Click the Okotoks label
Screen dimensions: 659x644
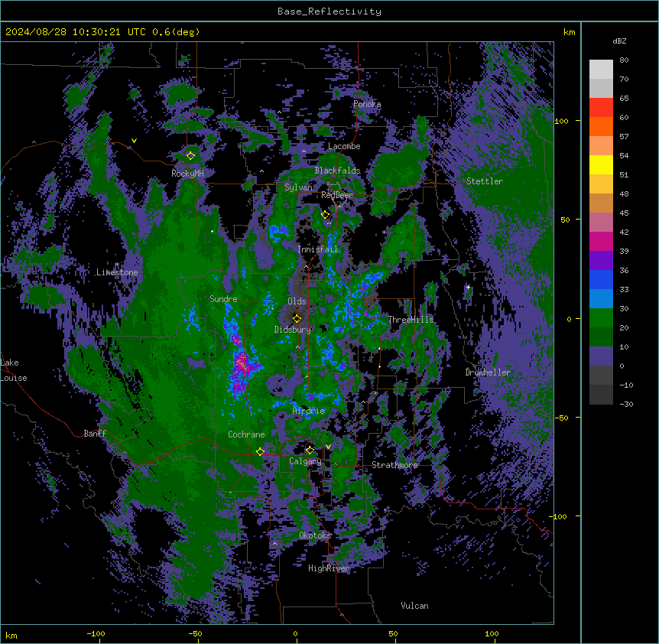pyautogui.click(x=315, y=535)
